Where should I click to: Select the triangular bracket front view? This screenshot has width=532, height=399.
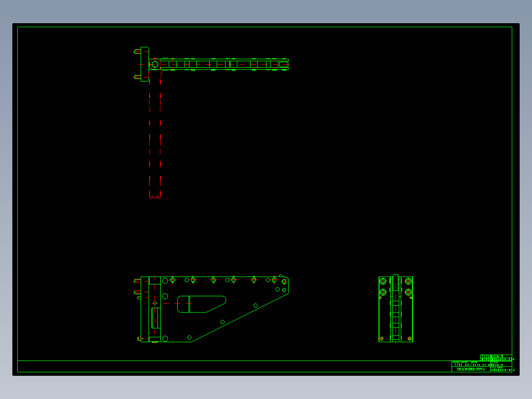tap(211, 309)
